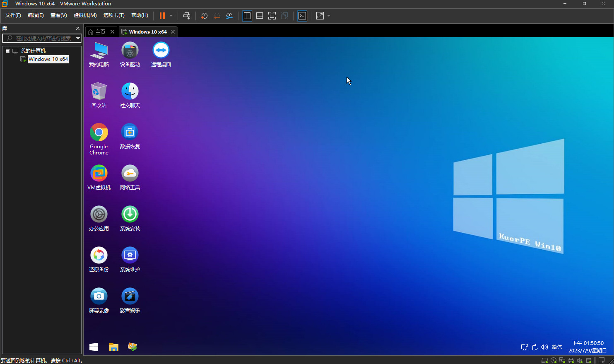Open 系统维护 desktop icon
The image size is (614, 364).
click(130, 259)
